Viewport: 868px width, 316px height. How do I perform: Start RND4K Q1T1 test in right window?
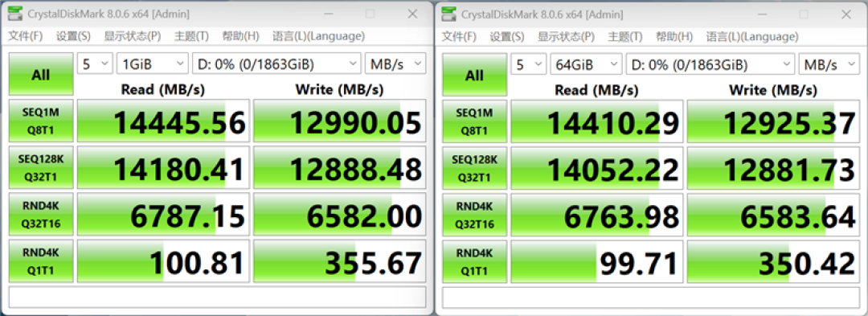(474, 261)
